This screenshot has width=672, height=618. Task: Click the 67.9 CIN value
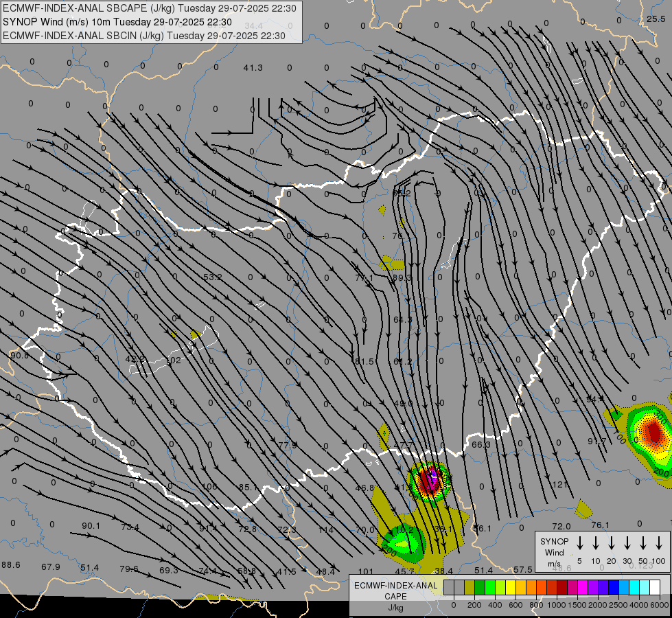(x=51, y=567)
